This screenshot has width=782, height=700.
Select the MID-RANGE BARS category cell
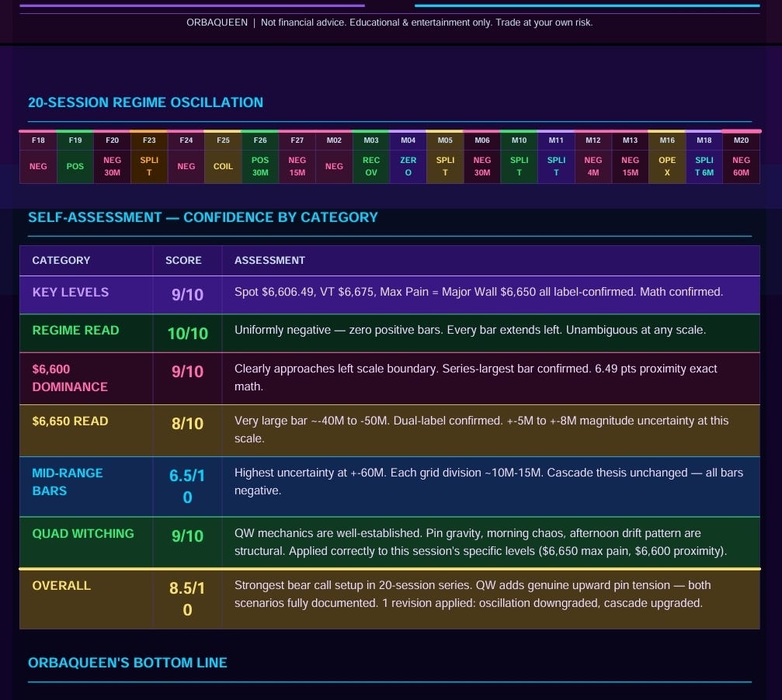[x=86, y=487]
